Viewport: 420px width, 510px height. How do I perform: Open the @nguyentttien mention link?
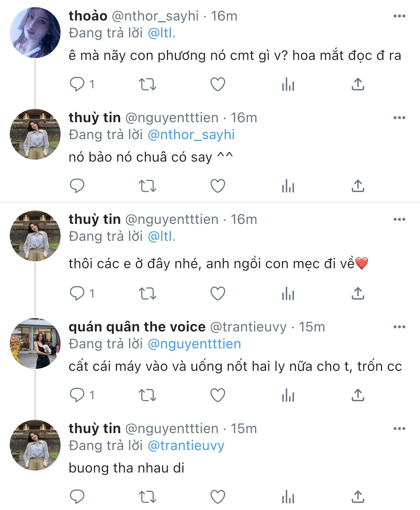click(194, 344)
